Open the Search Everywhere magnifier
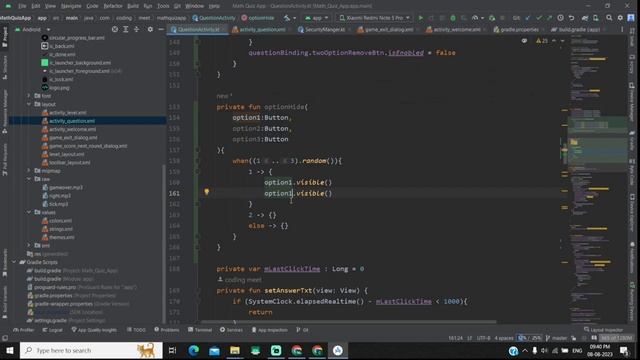 [609, 18]
